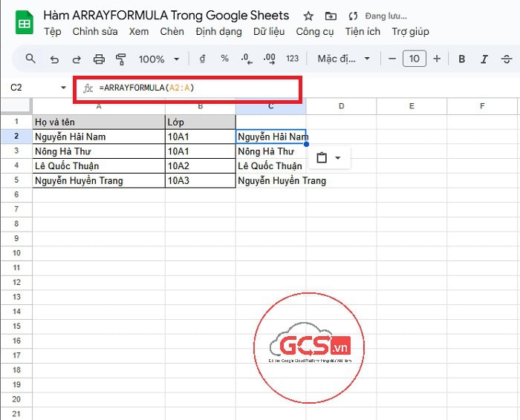This screenshot has height=420, width=520.
Task: Open the Tệp menu
Action: pyautogui.click(x=53, y=32)
